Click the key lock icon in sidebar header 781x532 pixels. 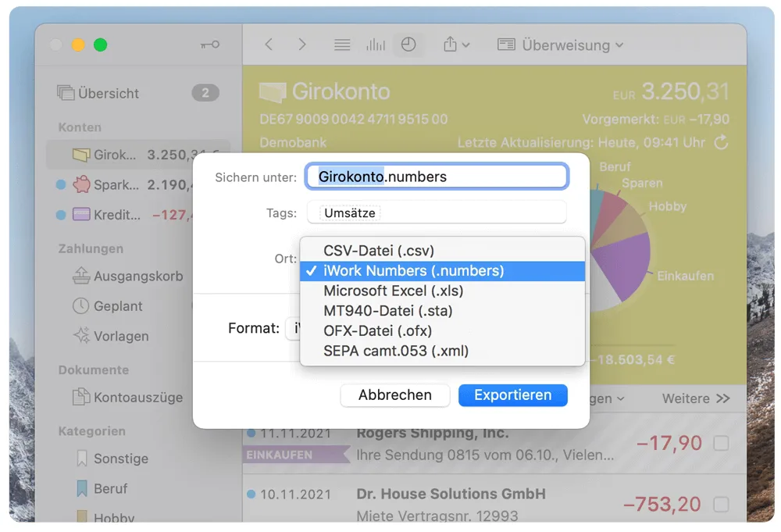pos(209,45)
